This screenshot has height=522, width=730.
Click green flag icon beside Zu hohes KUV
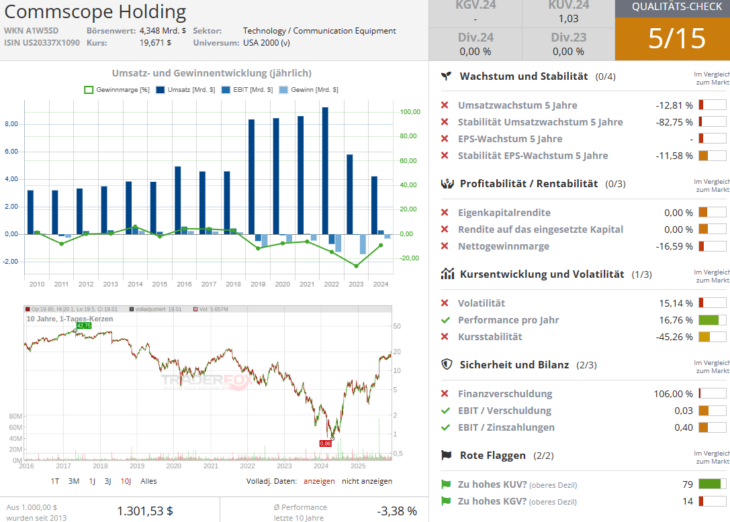click(445, 484)
